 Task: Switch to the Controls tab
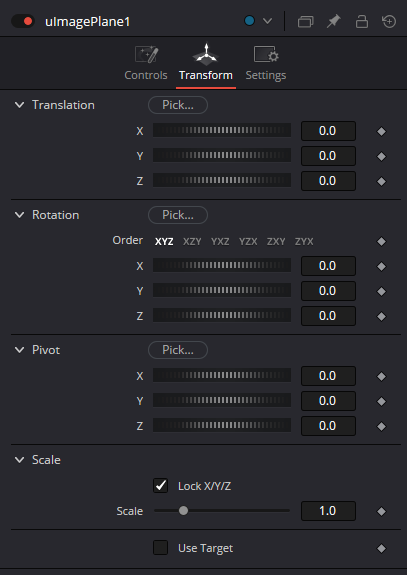pyautogui.click(x=146, y=63)
